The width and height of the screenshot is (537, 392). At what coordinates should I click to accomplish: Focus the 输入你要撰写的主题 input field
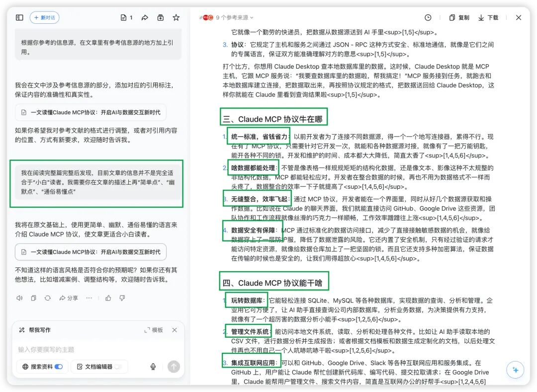[98, 349]
